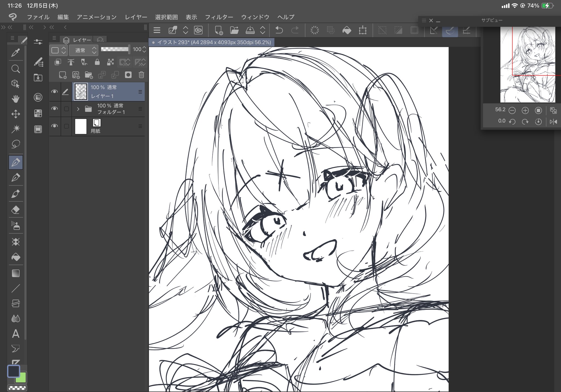Zoom in the sub view with plus button

pos(525,110)
